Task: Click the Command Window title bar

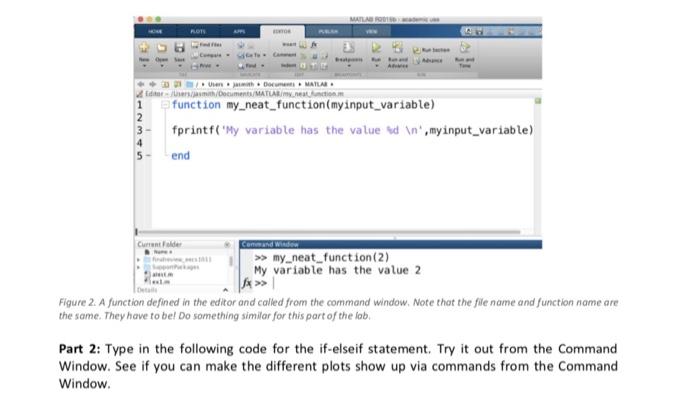Action: point(391,245)
